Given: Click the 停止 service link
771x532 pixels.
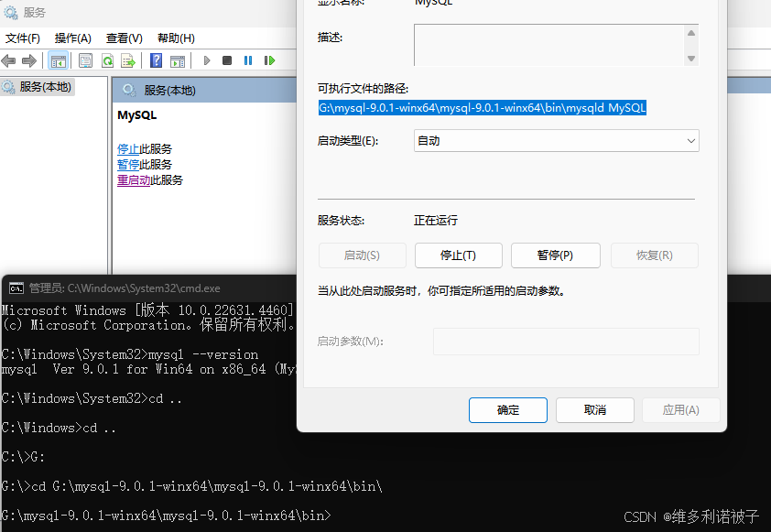Looking at the screenshot, I should (x=128, y=149).
